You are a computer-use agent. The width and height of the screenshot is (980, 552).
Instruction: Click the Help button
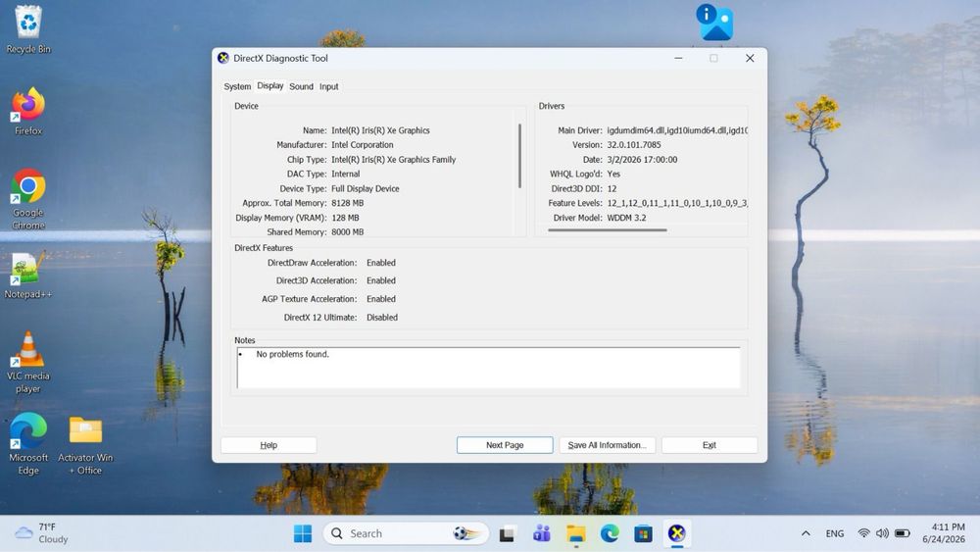[269, 445]
